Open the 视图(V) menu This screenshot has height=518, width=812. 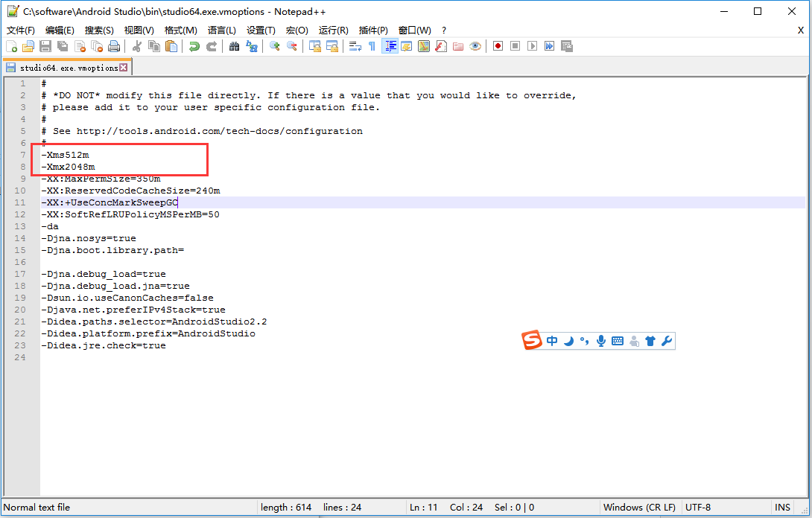coord(139,31)
